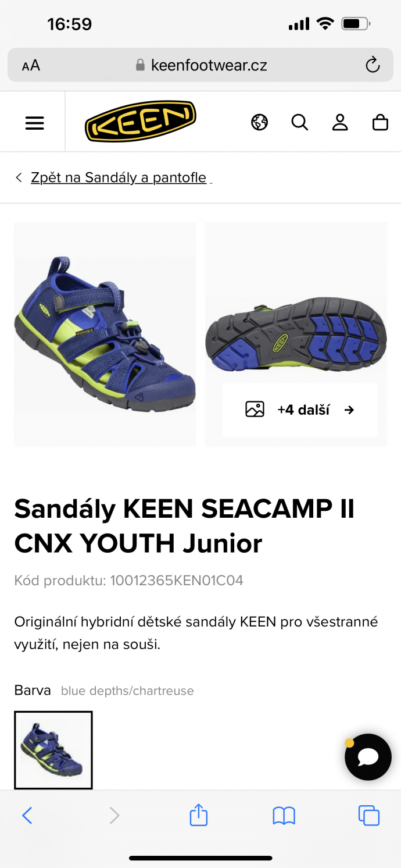Viewport: 401px width, 868px height.
Task: Open the AA reader text options
Action: click(31, 65)
